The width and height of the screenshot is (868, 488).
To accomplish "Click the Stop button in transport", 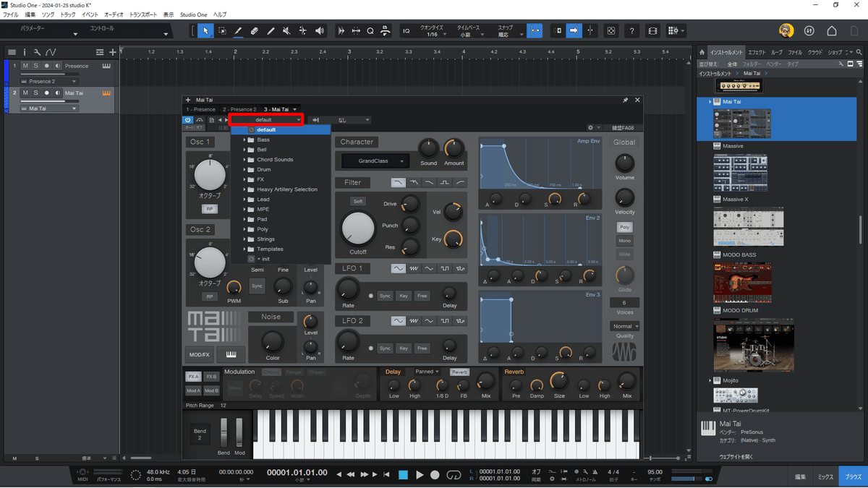I will point(403,474).
